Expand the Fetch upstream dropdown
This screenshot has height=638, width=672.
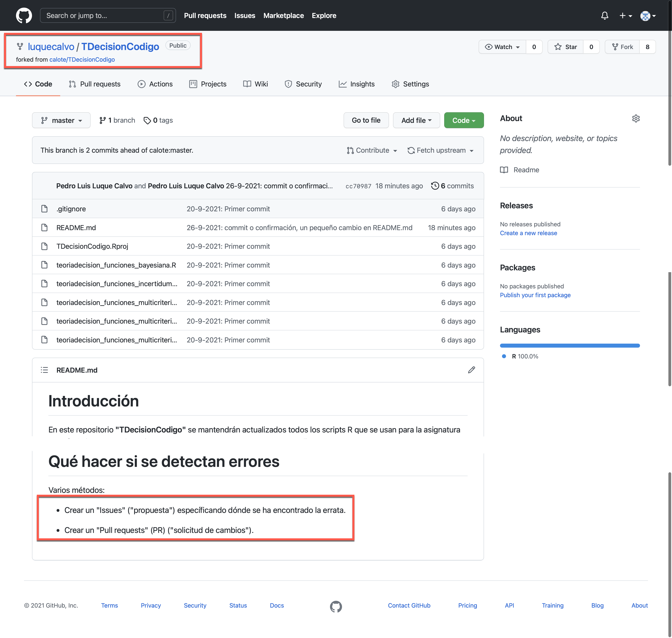441,150
